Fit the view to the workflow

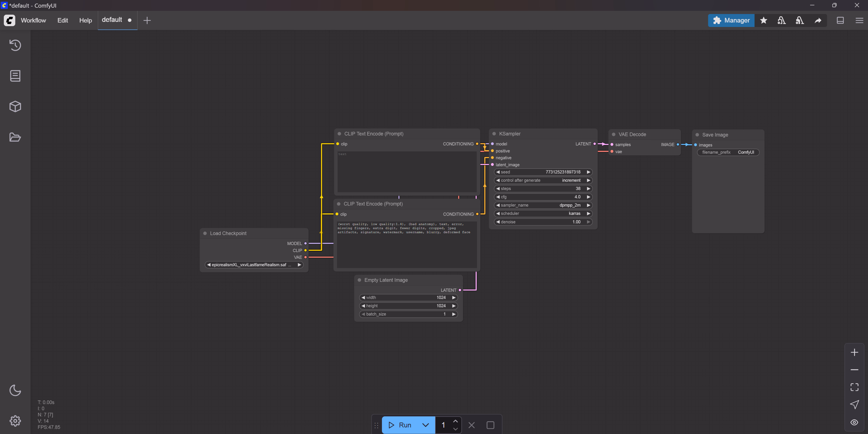[x=854, y=387]
